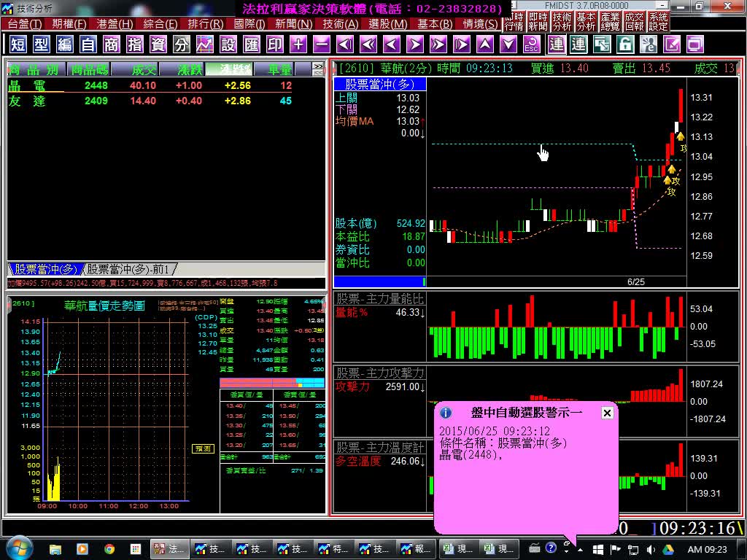Close the 盤中自動選股警示一 alert popup
Image resolution: width=747 pixels, height=560 pixels.
click(x=607, y=413)
